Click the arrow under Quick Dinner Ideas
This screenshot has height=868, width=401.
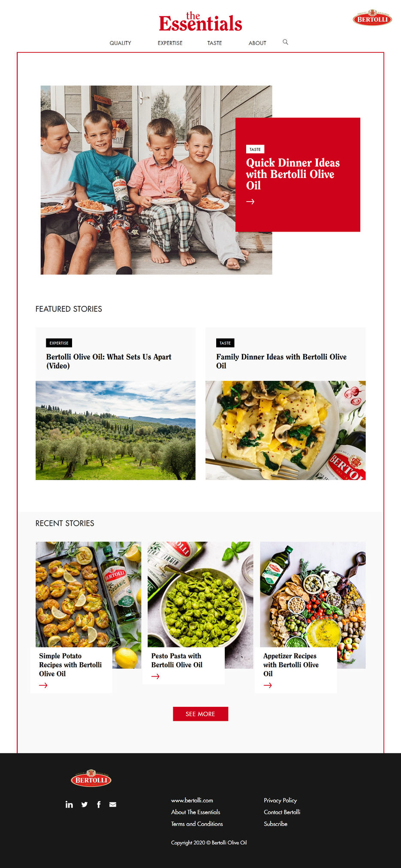pyautogui.click(x=250, y=201)
